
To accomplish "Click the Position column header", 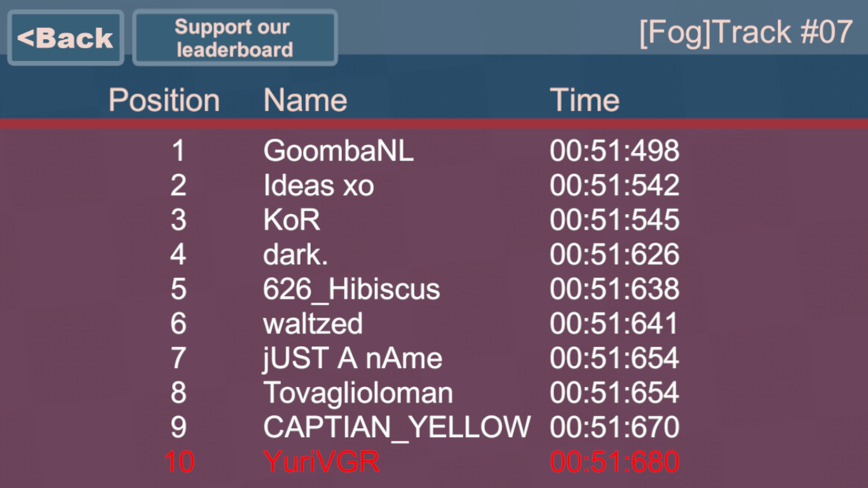I will [x=164, y=100].
